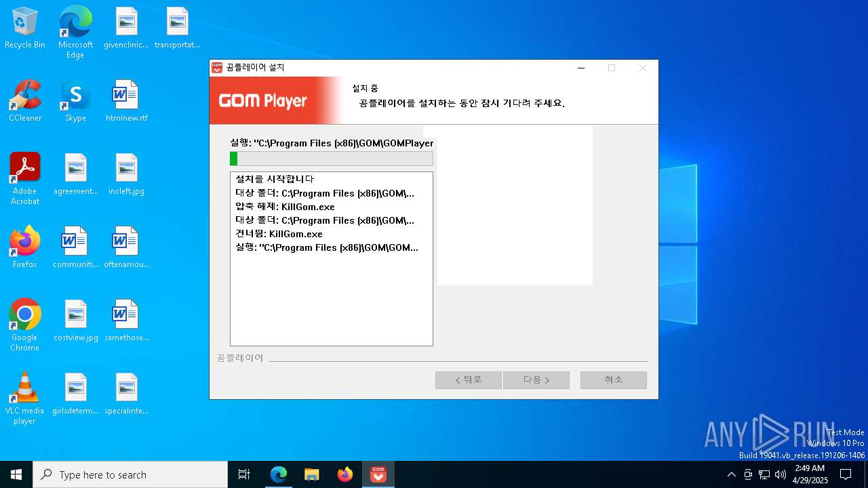Image resolution: width=868 pixels, height=488 pixels.
Task: Open the taskbar clock and calendar
Action: pyautogui.click(x=810, y=474)
